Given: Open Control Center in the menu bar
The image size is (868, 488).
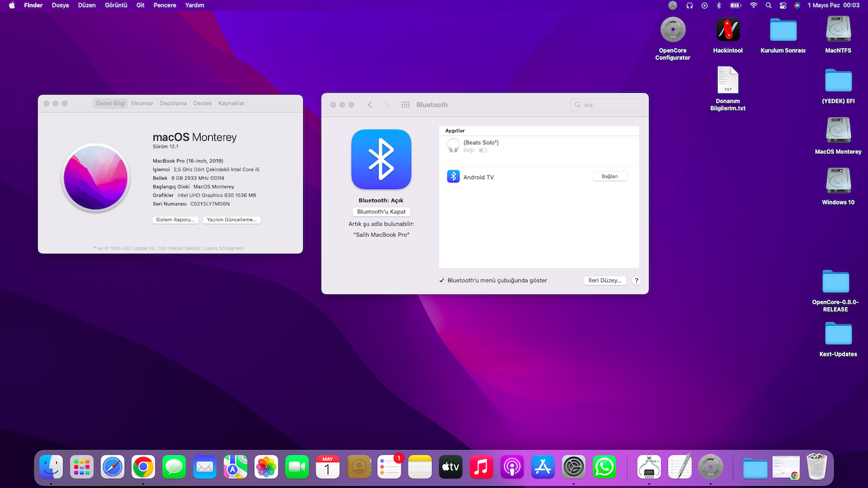Looking at the screenshot, I should [x=783, y=5].
